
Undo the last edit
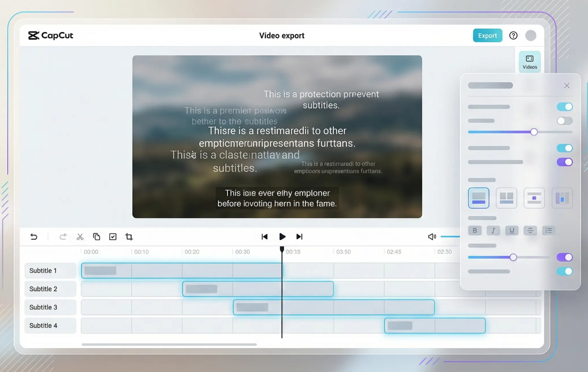tap(34, 237)
